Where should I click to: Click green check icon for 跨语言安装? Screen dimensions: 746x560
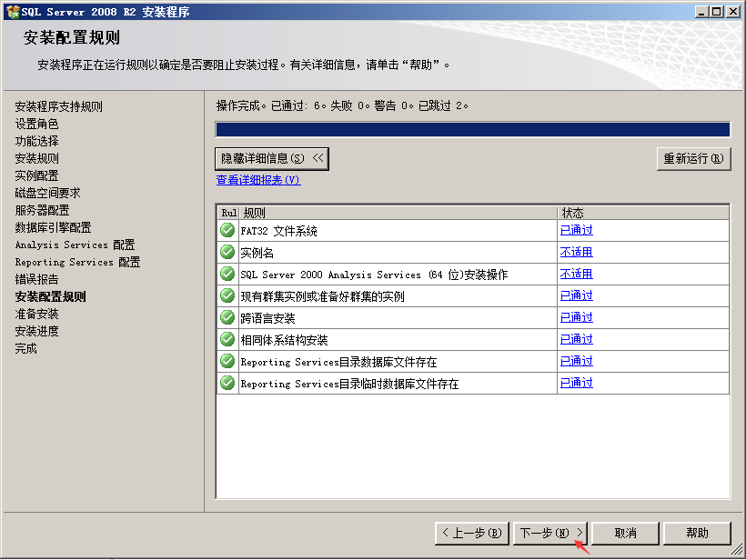click(227, 317)
